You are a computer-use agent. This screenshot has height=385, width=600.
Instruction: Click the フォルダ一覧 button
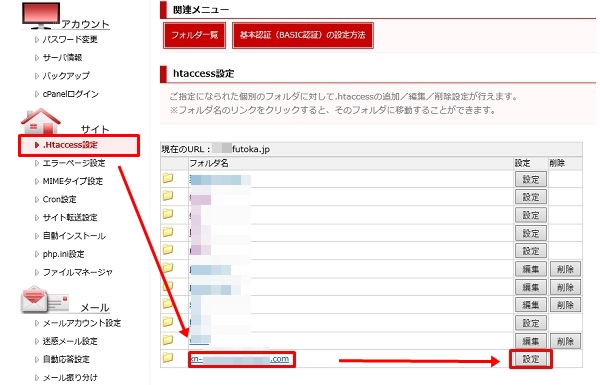pos(194,35)
